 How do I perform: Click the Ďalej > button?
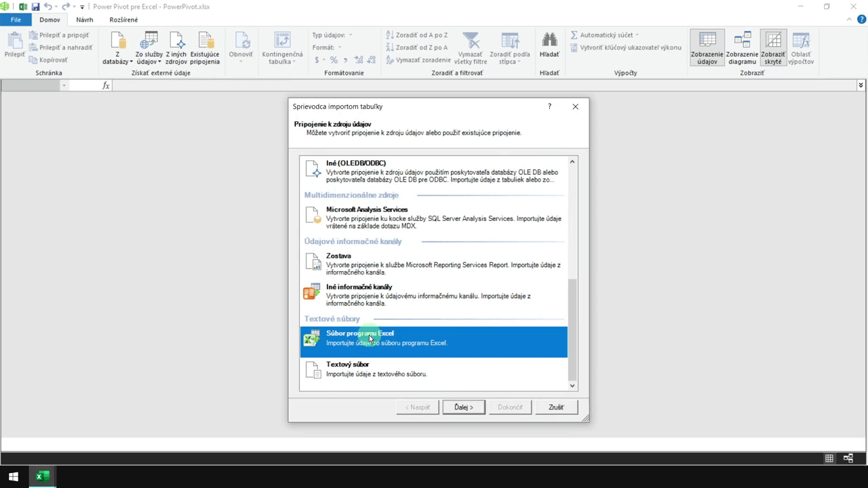(464, 407)
